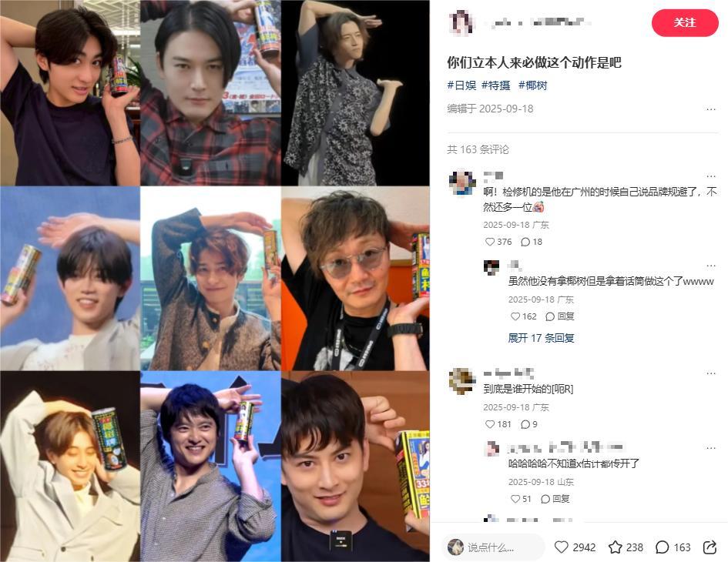Expand 展开 17 条回复 replies
Image resolution: width=728 pixels, height=562 pixels.
[x=541, y=338]
